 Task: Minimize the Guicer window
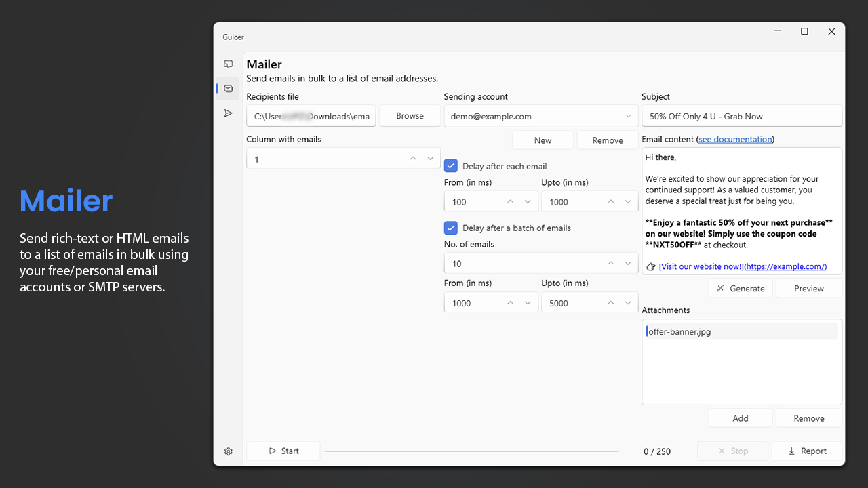pos(777,31)
